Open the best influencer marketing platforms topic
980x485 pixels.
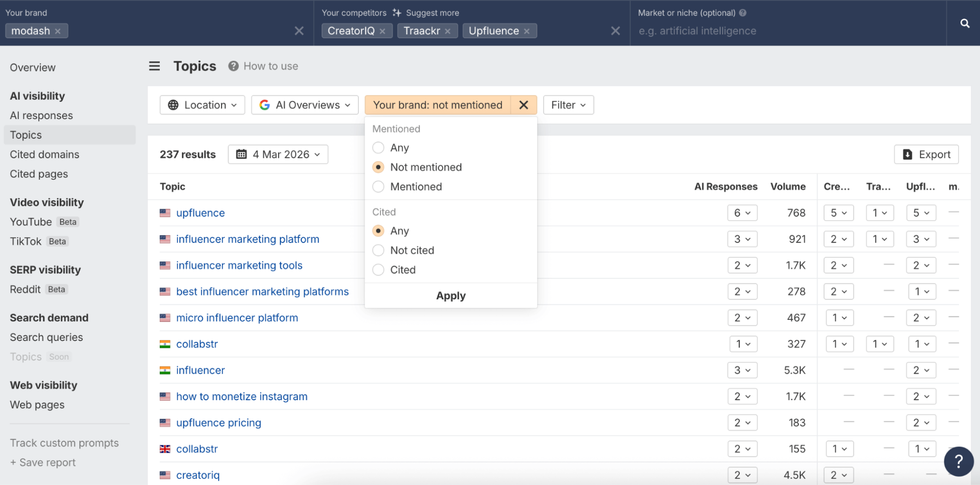[x=262, y=292]
